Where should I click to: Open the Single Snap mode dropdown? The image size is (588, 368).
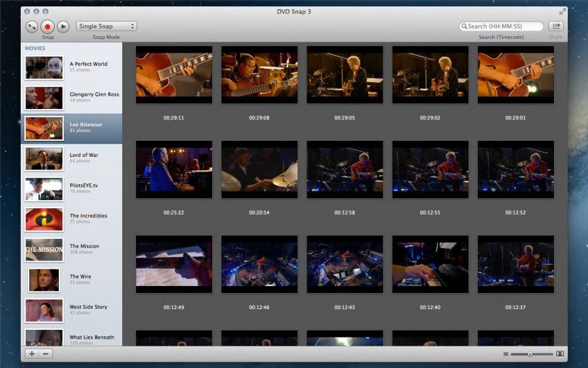tap(106, 27)
